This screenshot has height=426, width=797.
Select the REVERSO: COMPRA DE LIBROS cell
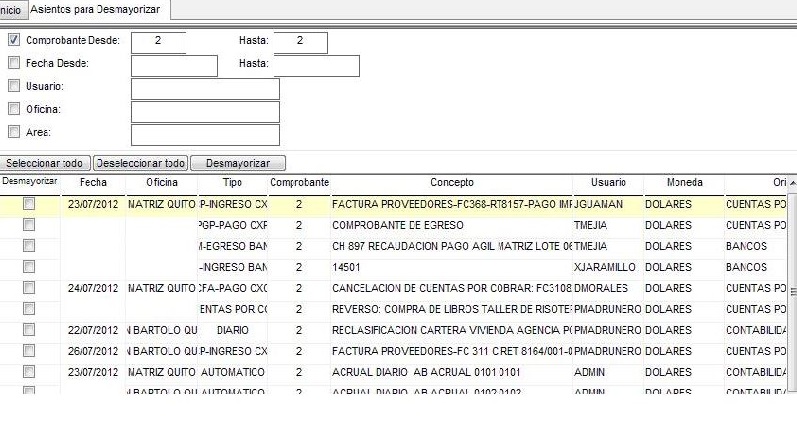coord(451,309)
